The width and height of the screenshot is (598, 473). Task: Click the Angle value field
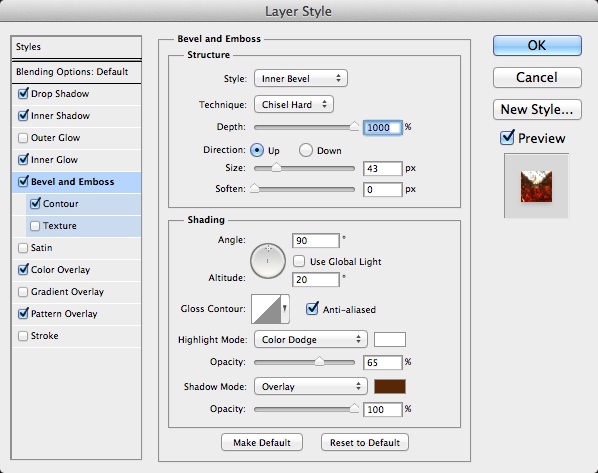click(x=316, y=241)
